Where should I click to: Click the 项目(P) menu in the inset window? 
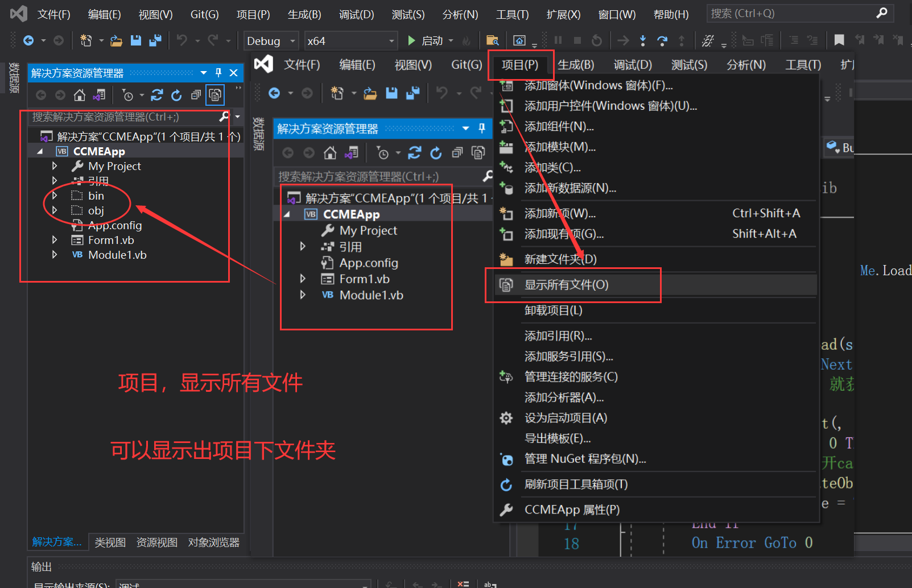[x=520, y=65]
